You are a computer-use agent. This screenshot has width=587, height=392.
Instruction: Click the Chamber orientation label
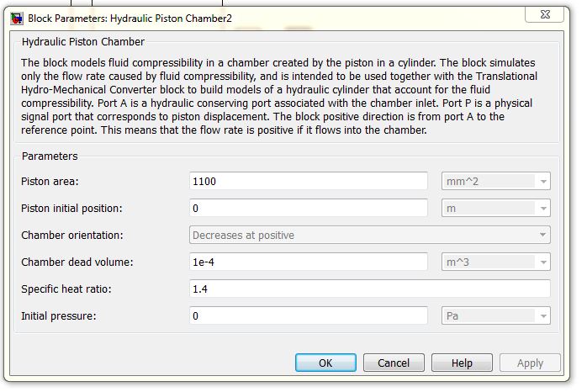tap(71, 235)
